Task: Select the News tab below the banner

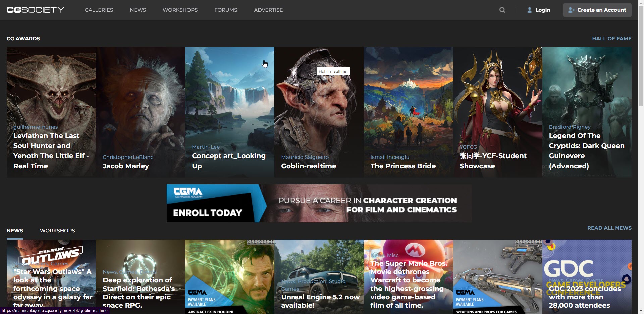Action: coord(15,231)
